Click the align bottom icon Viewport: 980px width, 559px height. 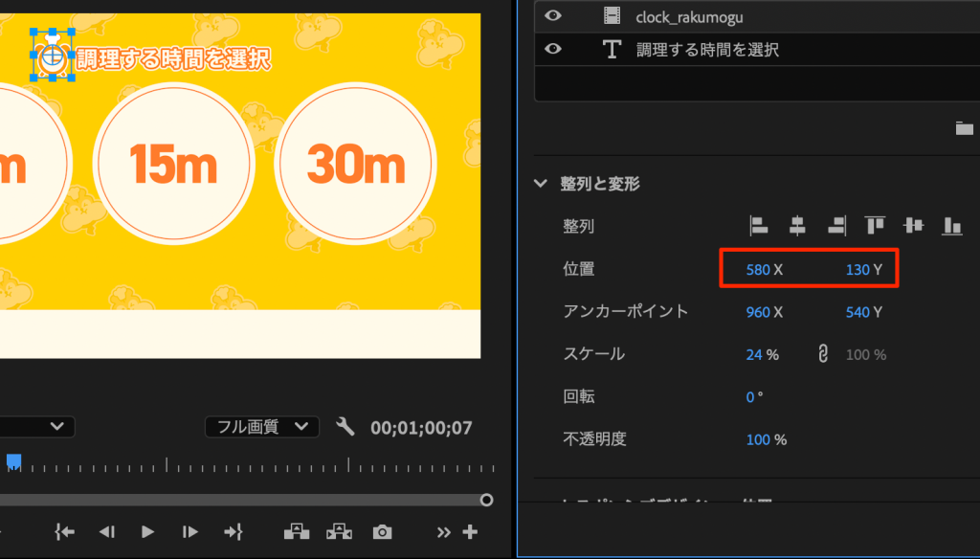[x=952, y=226]
